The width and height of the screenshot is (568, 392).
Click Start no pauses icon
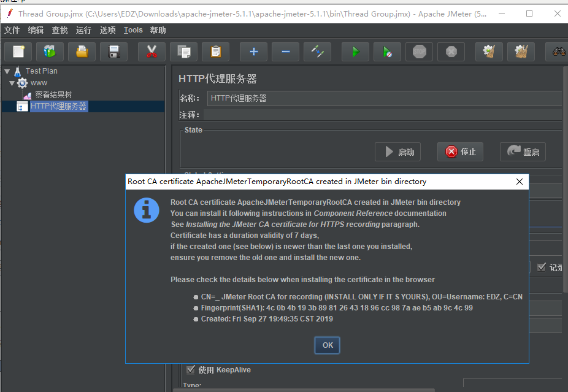tap(387, 52)
